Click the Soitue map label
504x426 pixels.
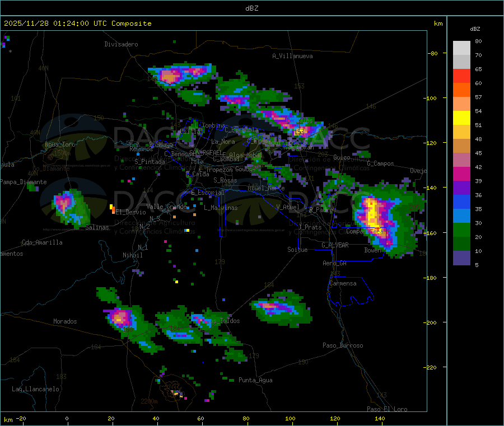pos(297,250)
